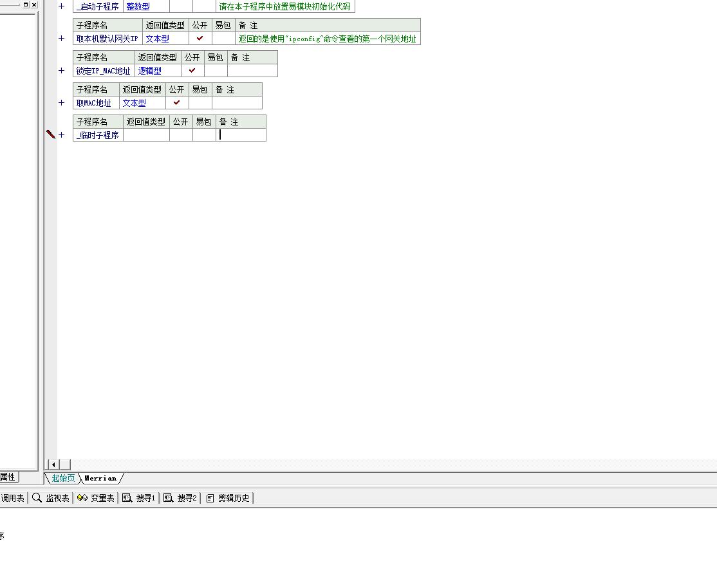The image size is (717, 588).
Task: Open the 变量表 tab
Action: (95, 498)
